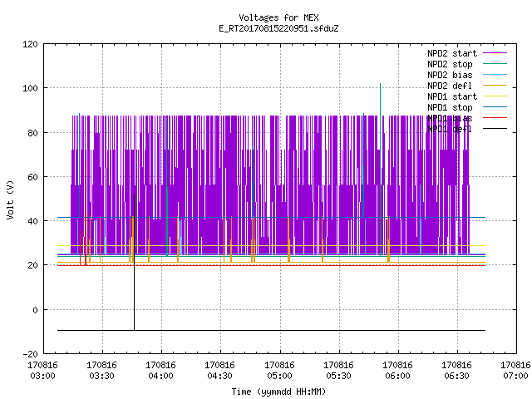The image size is (532, 399).
Task: Click the x-axis time label 04:00
Action: (160, 377)
